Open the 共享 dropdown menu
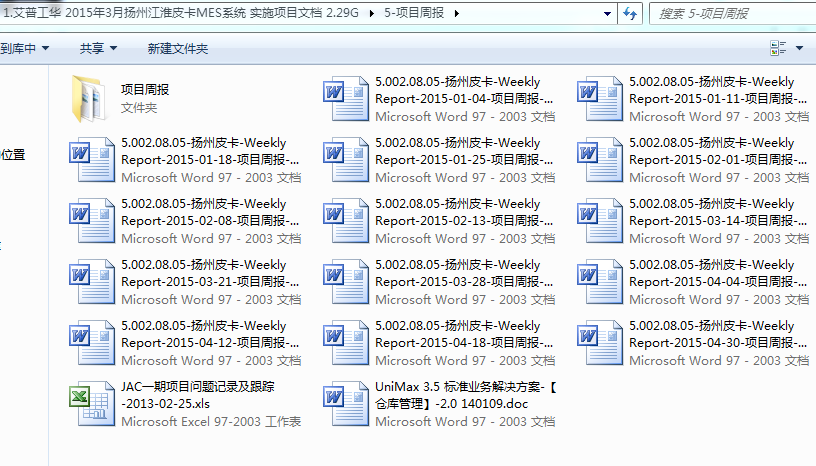Screen dimensions: 816x466 pyautogui.click(x=98, y=48)
